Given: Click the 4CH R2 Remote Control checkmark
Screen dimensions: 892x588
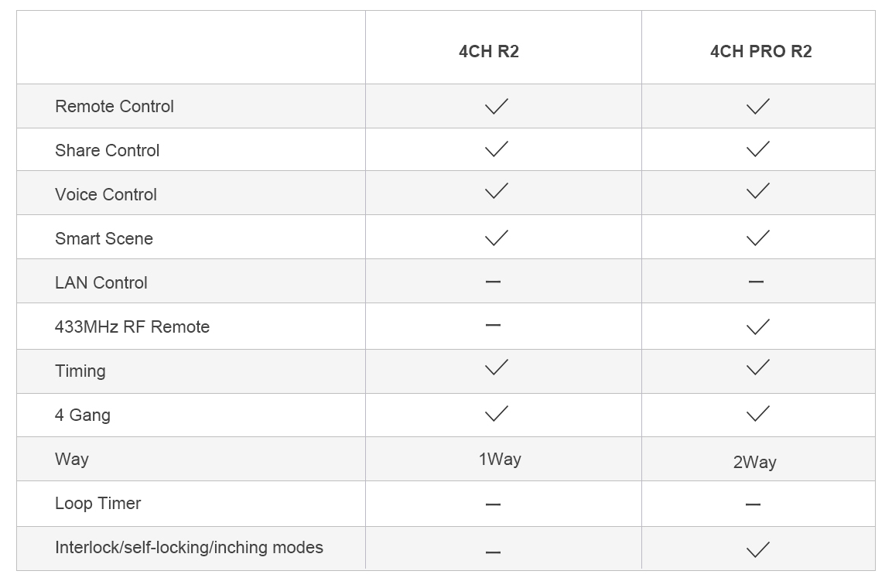Looking at the screenshot, I should [x=496, y=106].
